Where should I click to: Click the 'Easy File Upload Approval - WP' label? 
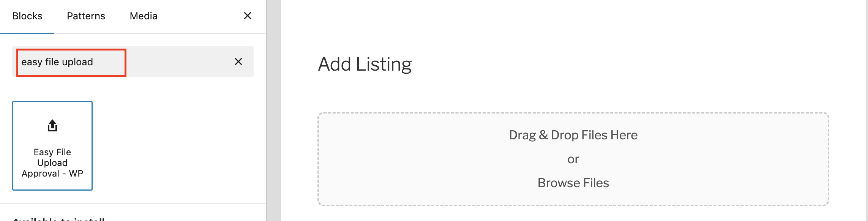(52, 163)
